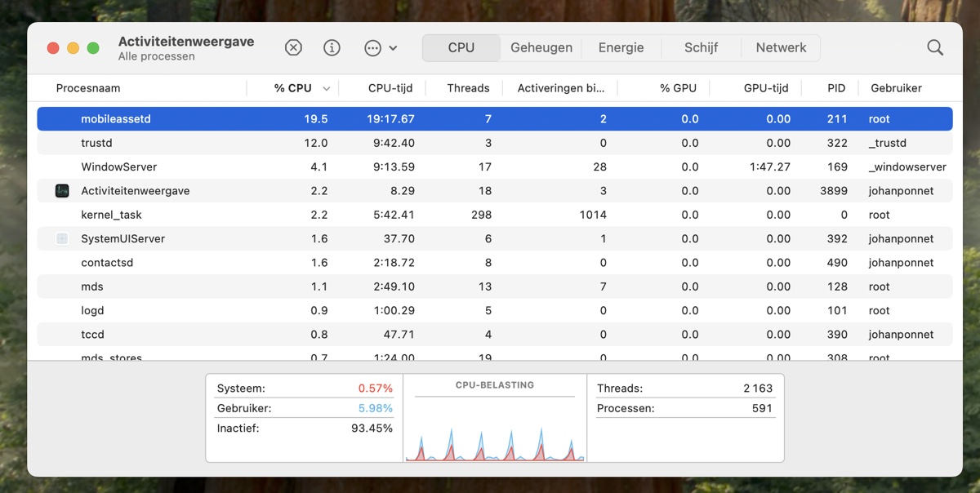The width and height of the screenshot is (980, 493).
Task: Click the CPU-tijd value 19:17.67
Action: pyautogui.click(x=390, y=119)
